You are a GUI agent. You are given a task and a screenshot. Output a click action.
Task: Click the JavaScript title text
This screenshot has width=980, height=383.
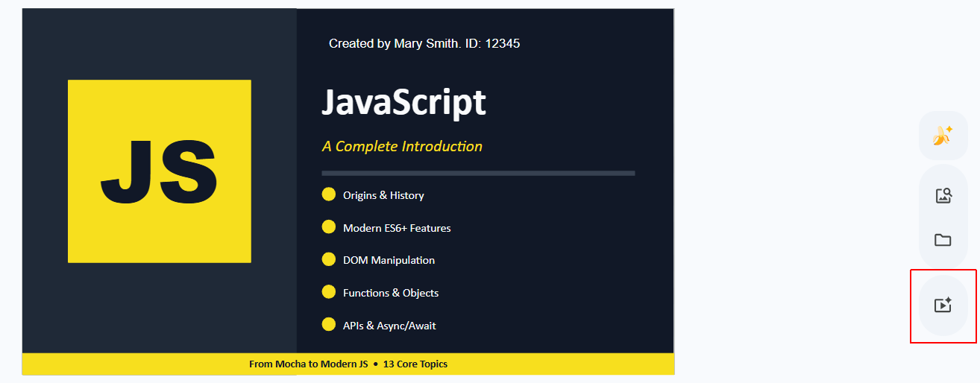(x=403, y=102)
